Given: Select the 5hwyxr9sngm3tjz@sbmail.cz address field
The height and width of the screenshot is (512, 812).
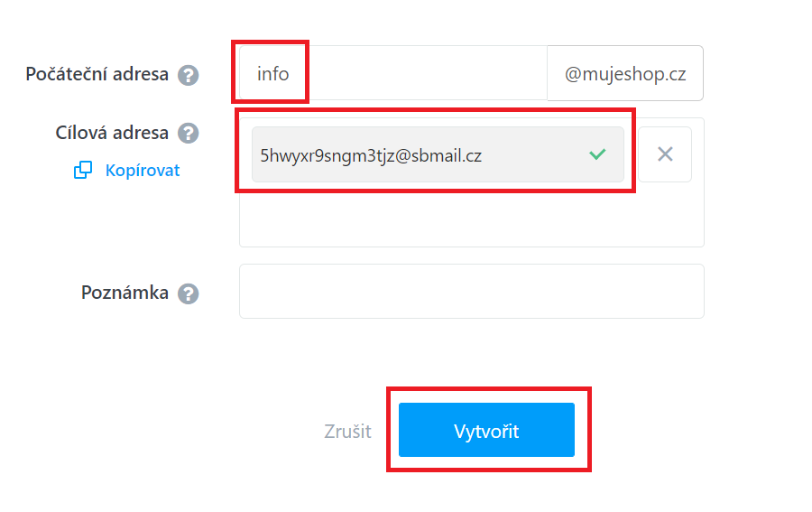Looking at the screenshot, I should click(438, 154).
